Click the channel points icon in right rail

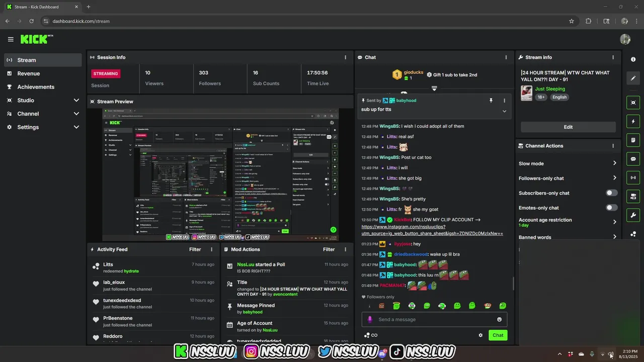[x=633, y=234]
